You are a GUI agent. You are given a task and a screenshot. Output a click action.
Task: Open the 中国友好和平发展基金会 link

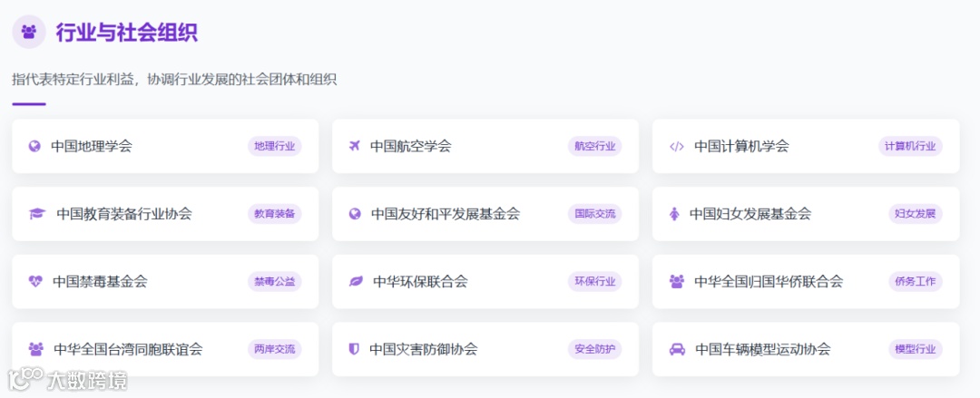(446, 214)
